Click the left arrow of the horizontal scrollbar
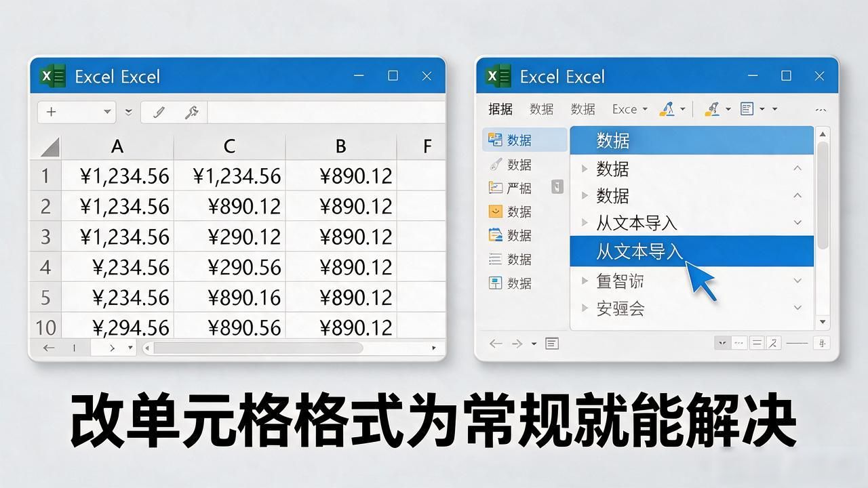Viewport: 868px width, 488px height. pos(147,348)
